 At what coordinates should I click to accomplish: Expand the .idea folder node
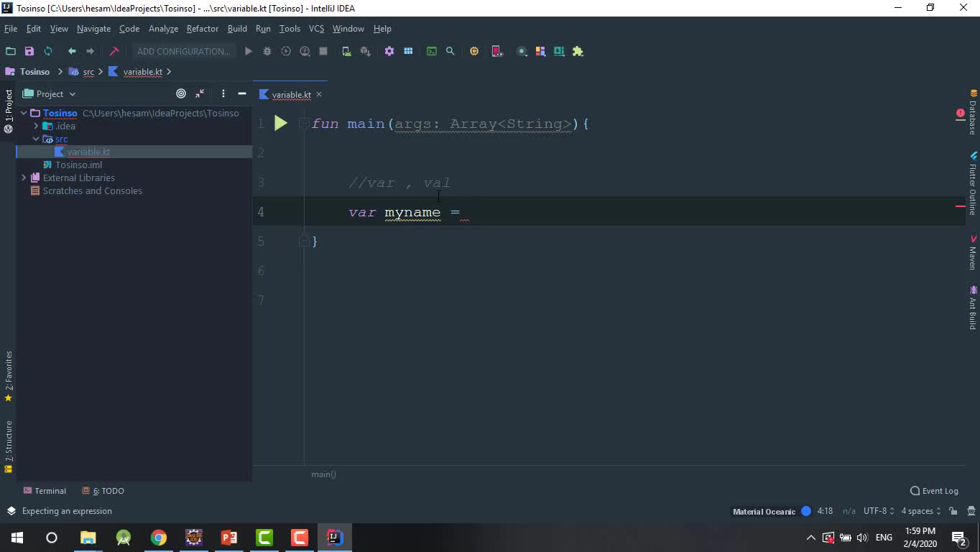pyautogui.click(x=36, y=126)
